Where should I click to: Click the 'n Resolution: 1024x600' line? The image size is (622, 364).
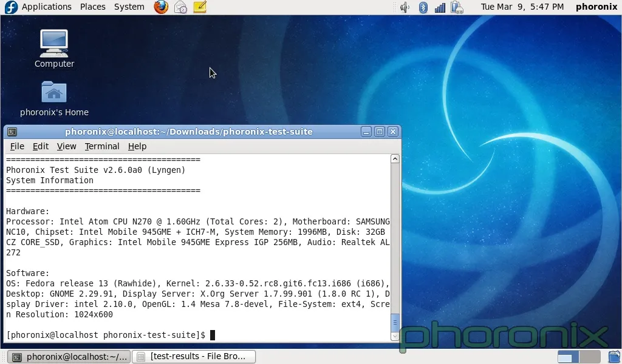click(x=60, y=314)
